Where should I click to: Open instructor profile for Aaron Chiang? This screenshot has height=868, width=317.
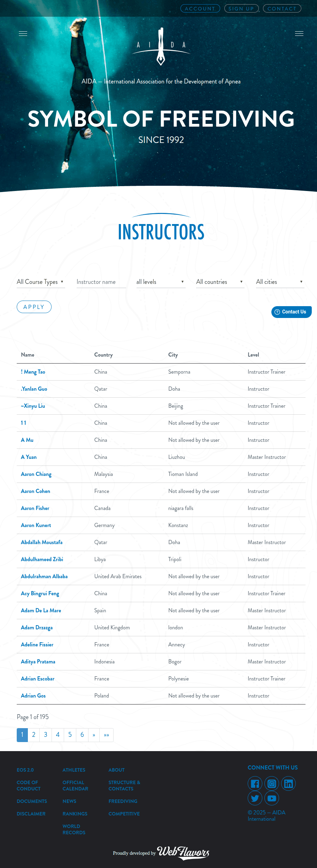click(36, 474)
